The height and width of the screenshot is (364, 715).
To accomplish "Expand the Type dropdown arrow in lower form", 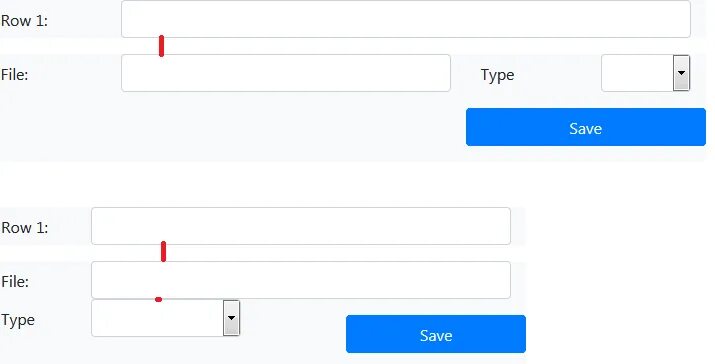I will pos(231,318).
